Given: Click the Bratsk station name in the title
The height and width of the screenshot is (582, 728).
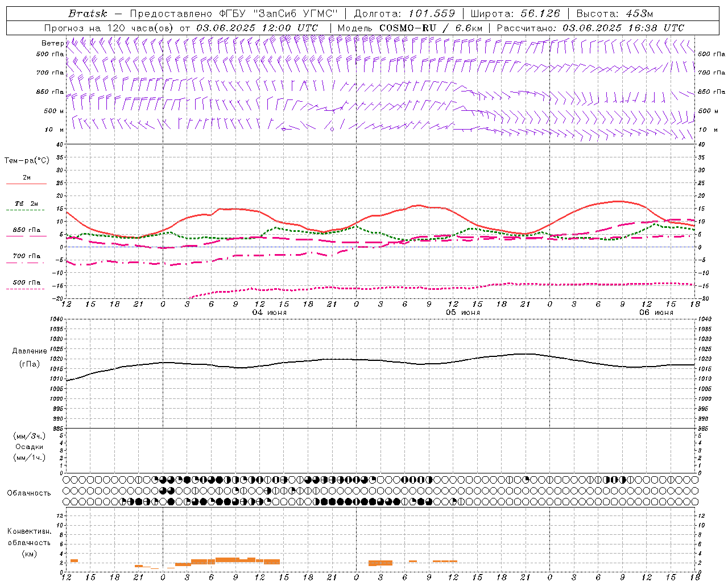Looking at the screenshot, I should (x=88, y=14).
